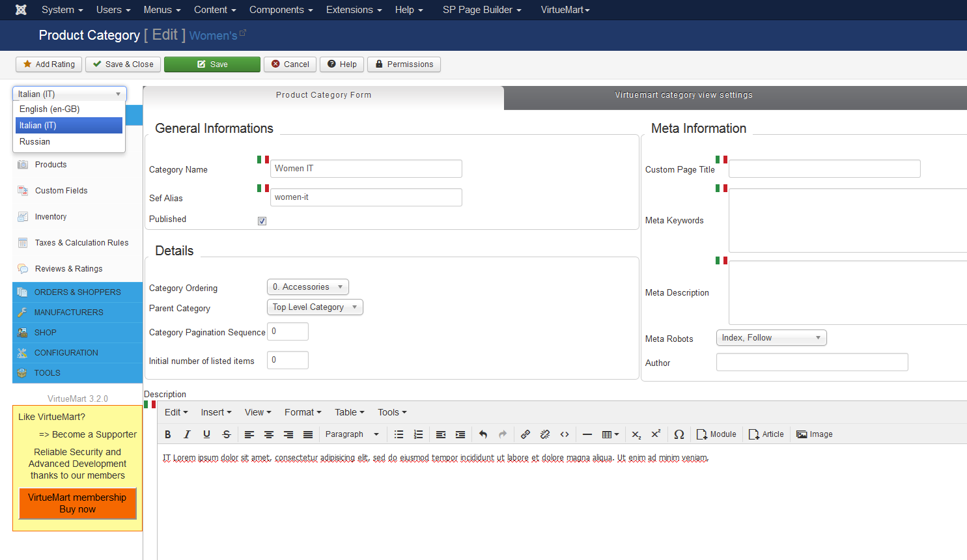Click the Italic formatting icon
The image size is (967, 560).
pyautogui.click(x=187, y=434)
